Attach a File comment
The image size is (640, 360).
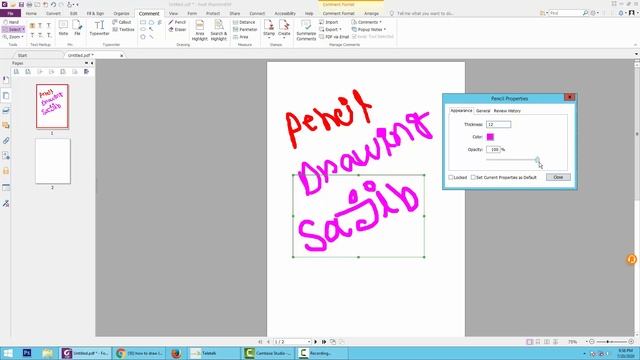(x=77, y=28)
